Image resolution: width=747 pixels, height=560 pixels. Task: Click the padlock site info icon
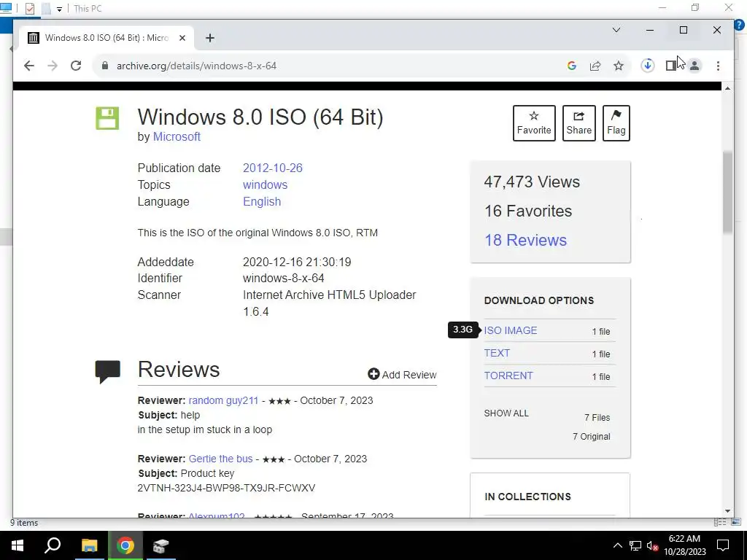tap(105, 66)
